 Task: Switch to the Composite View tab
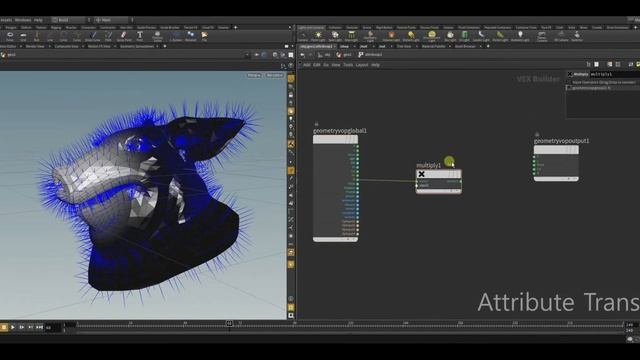click(66, 46)
